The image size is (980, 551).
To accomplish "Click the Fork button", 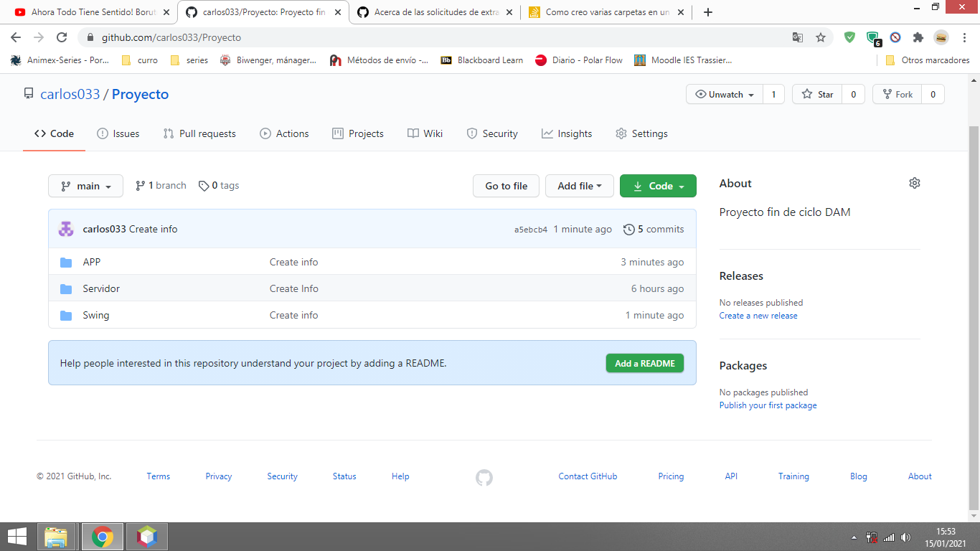I will (x=897, y=94).
